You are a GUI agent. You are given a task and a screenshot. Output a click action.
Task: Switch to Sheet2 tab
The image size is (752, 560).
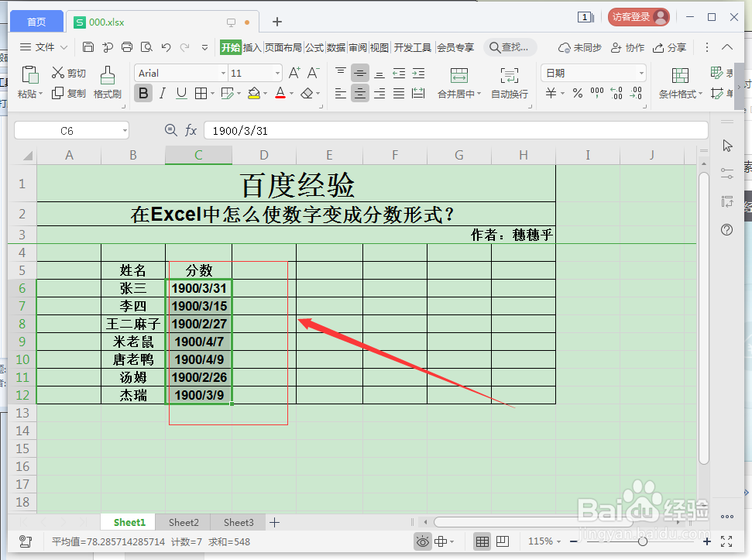[x=184, y=523]
